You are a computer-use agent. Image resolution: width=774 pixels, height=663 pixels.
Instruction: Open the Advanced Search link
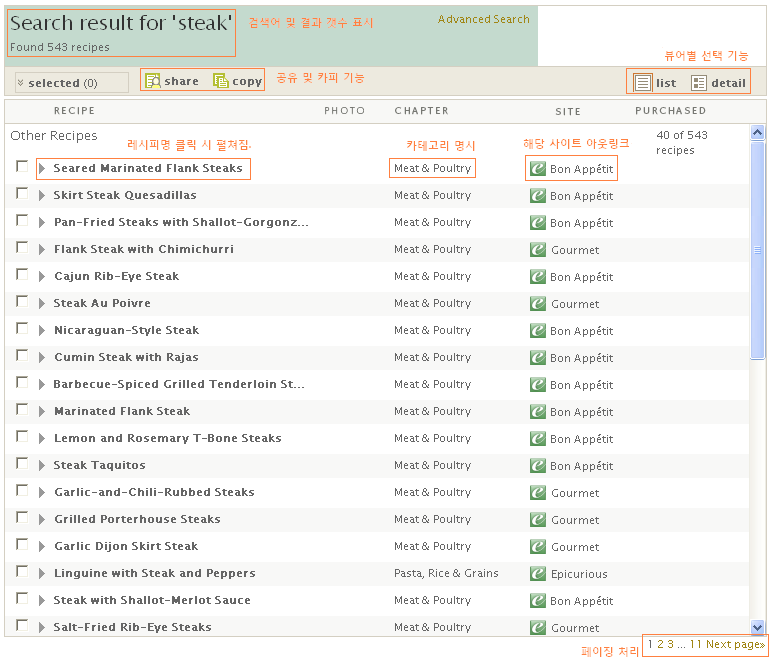coord(483,19)
